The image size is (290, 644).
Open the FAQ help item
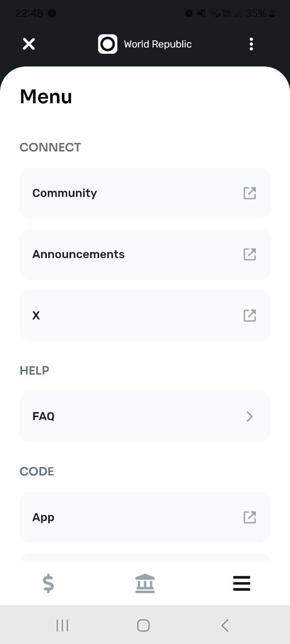145,417
